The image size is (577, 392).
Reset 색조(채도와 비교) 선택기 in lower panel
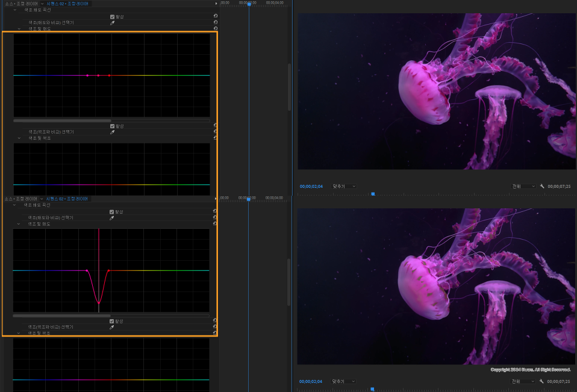point(215,217)
